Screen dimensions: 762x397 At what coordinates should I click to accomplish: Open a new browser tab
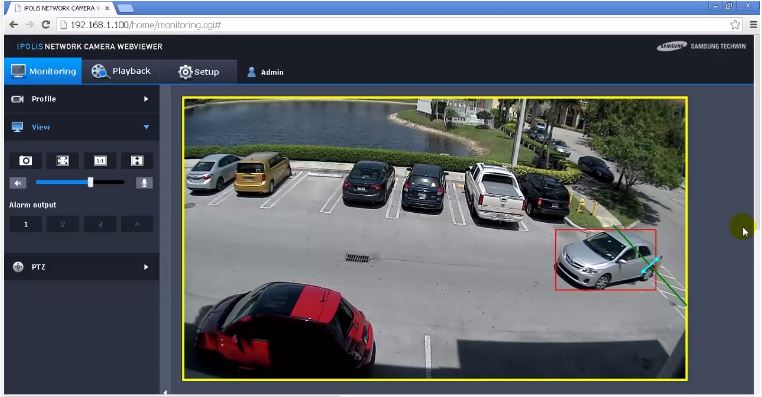pyautogui.click(x=125, y=8)
